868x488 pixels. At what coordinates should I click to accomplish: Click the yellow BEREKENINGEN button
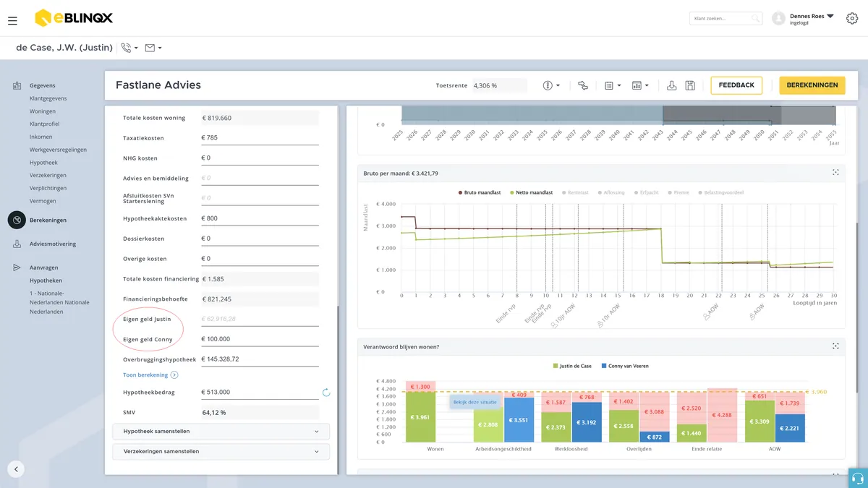coord(812,85)
